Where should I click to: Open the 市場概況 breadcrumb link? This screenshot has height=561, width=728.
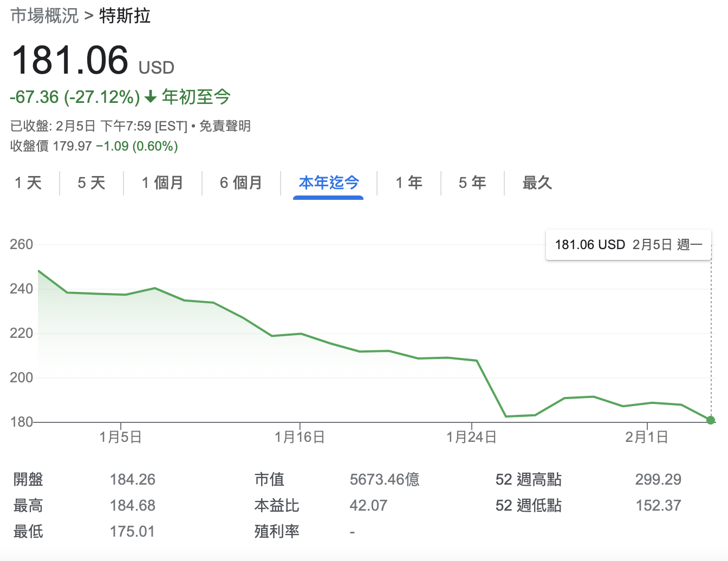pos(44,16)
